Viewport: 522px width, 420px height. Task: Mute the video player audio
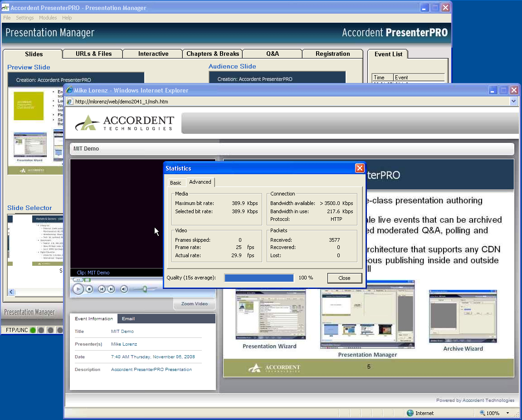coord(124,289)
